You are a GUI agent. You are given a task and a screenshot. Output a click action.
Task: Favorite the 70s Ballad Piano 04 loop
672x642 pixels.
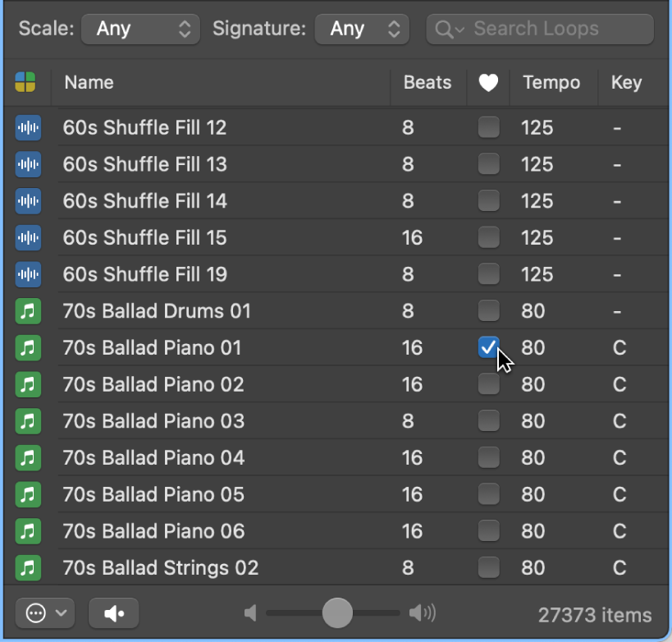click(x=488, y=457)
